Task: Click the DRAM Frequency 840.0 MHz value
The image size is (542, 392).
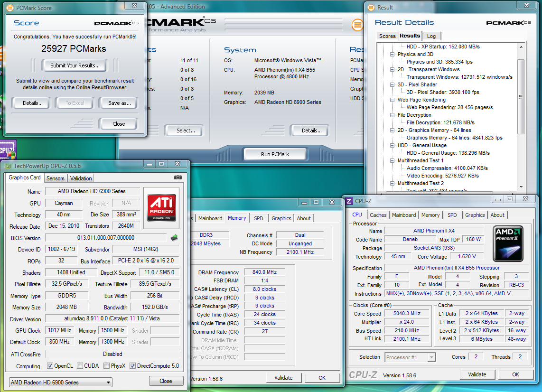Action: (x=264, y=272)
